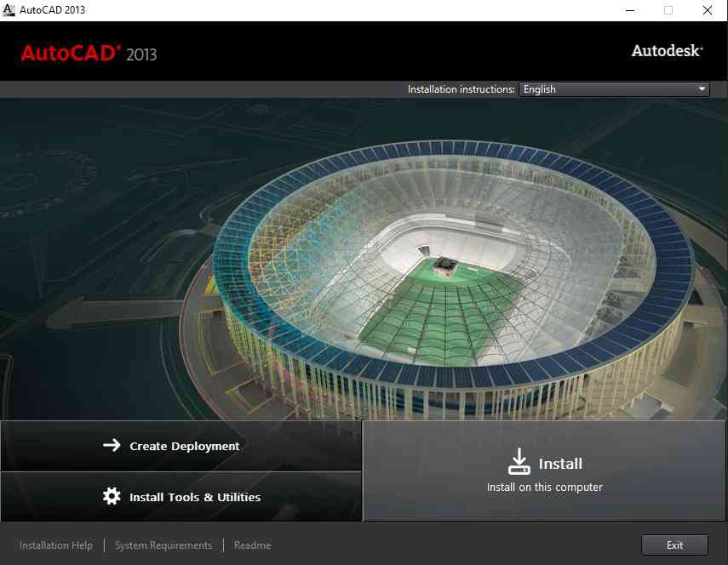Viewport: 728px width, 565px height.
Task: Minimize the AutoCAD 2013 installer window
Action: [630, 10]
